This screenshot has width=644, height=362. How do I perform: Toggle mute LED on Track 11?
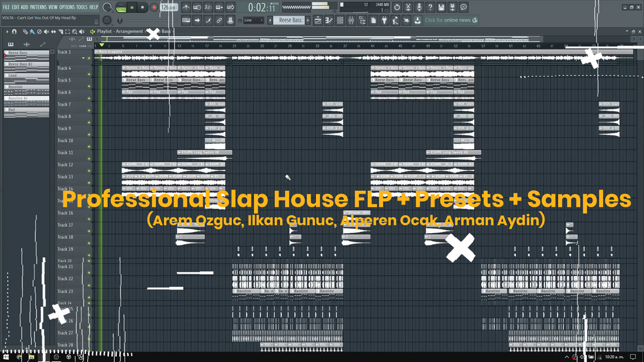click(89, 159)
